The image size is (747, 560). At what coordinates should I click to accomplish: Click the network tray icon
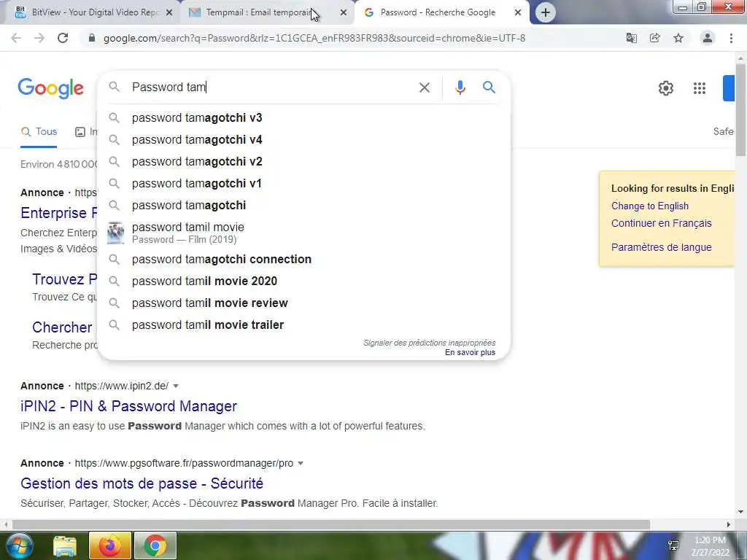coord(673,545)
